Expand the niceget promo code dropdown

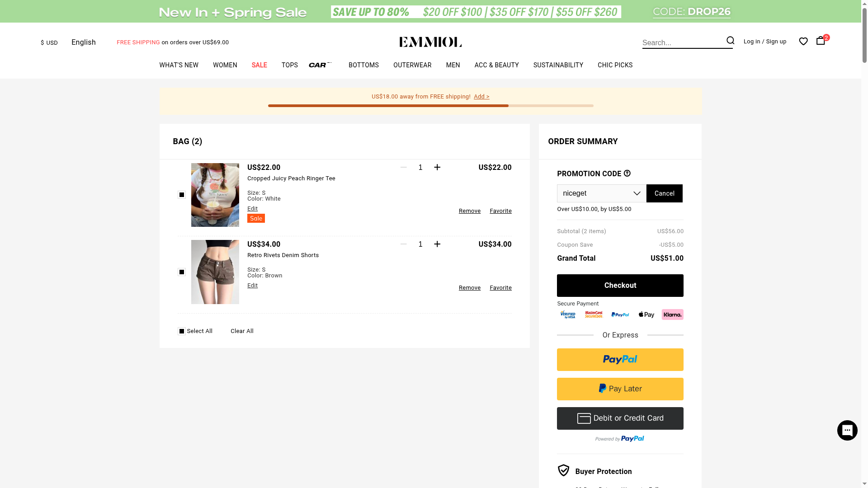click(637, 193)
